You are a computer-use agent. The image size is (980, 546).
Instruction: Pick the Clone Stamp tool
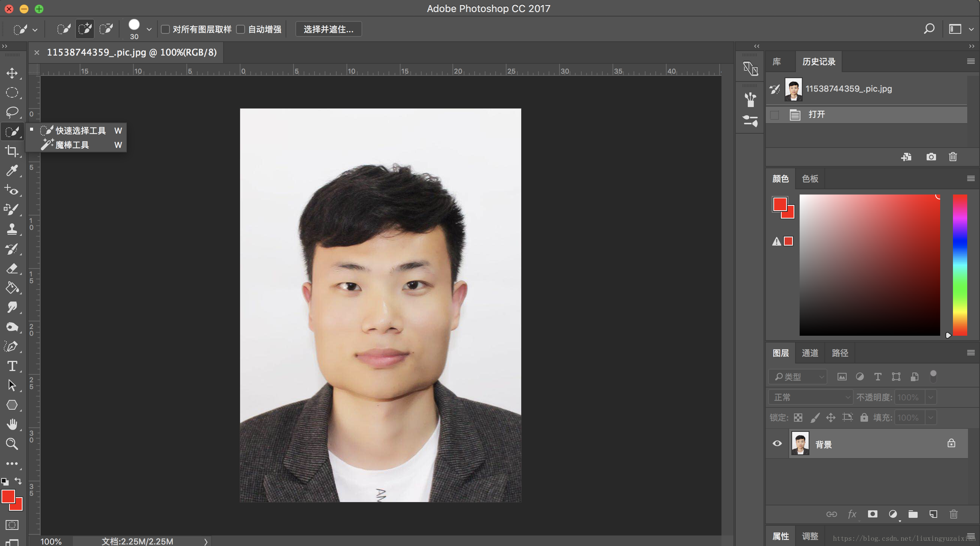click(x=12, y=229)
